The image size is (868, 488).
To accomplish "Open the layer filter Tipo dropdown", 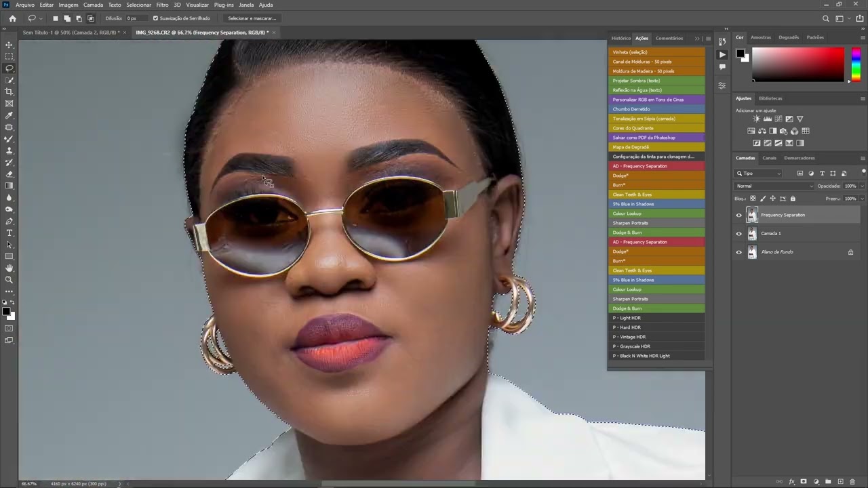I will (x=759, y=174).
